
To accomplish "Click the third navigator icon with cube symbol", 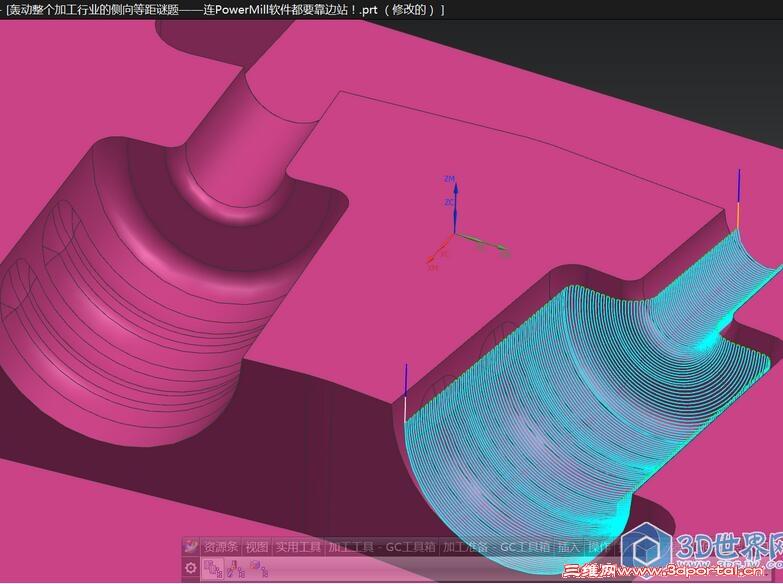I will tap(258, 569).
